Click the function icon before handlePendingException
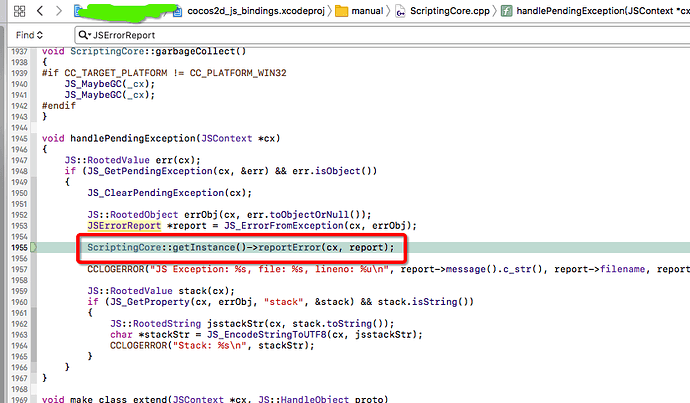 [x=506, y=11]
